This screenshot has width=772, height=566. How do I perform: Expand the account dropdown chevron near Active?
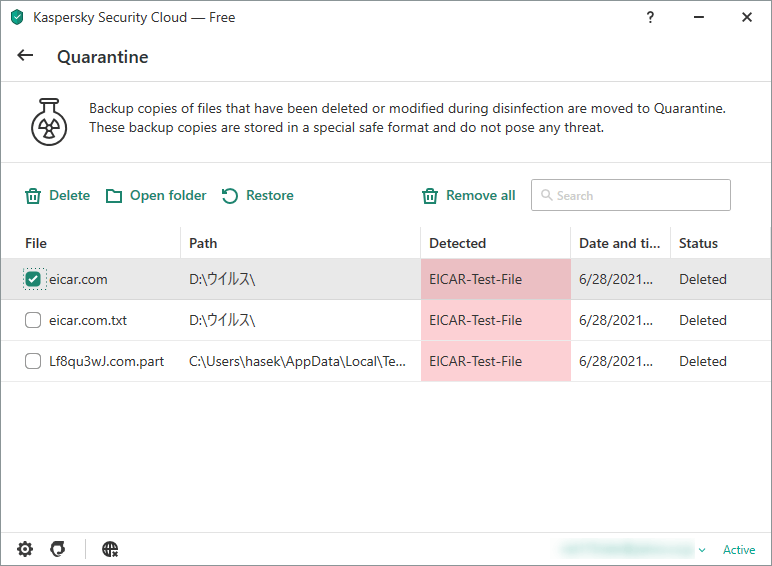702,550
